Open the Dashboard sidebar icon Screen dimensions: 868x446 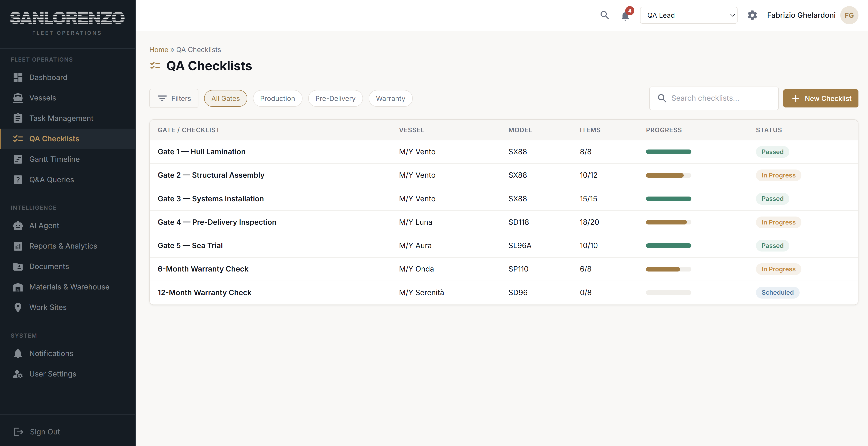coord(18,77)
